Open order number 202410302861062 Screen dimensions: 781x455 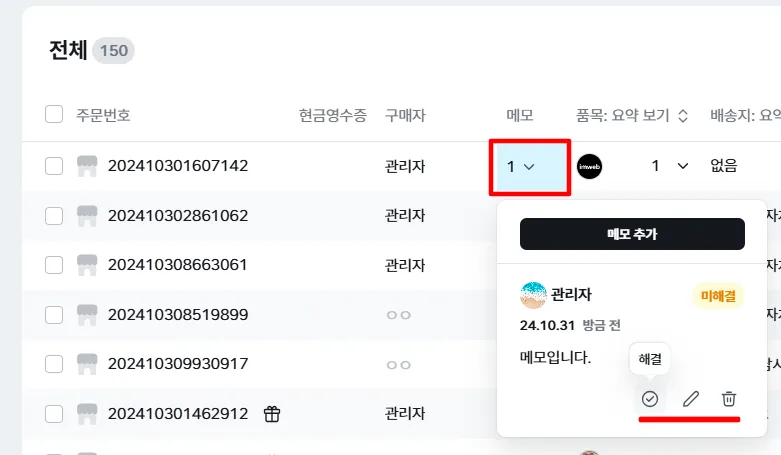(178, 216)
